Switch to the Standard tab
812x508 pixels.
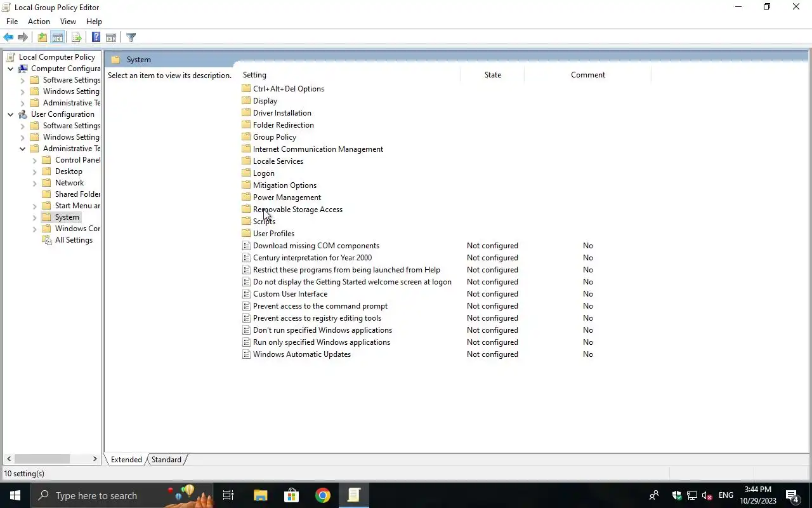click(x=166, y=460)
